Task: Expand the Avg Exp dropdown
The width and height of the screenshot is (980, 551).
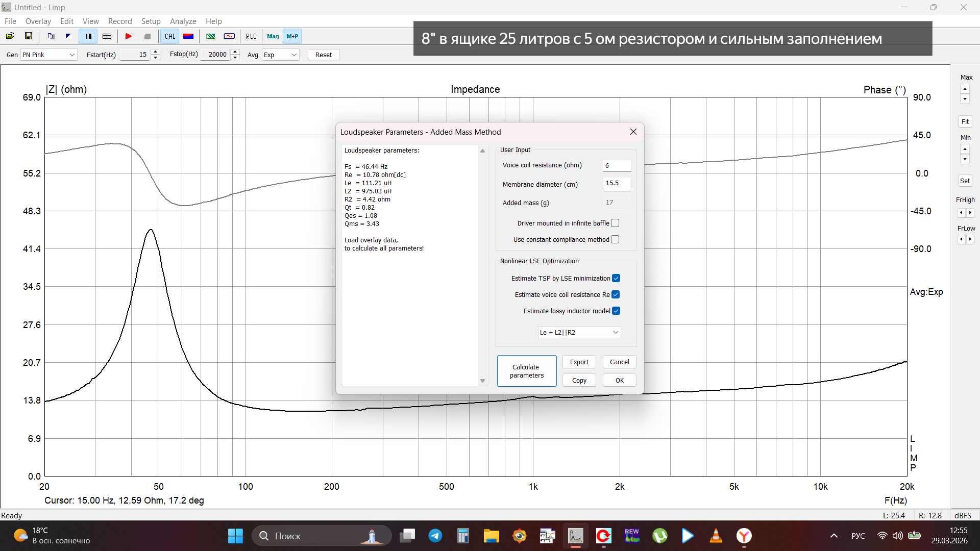Action: pos(280,55)
